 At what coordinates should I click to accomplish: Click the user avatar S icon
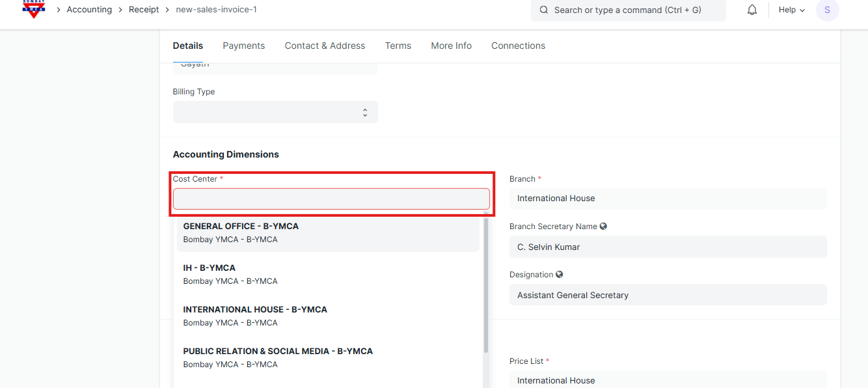point(827,10)
